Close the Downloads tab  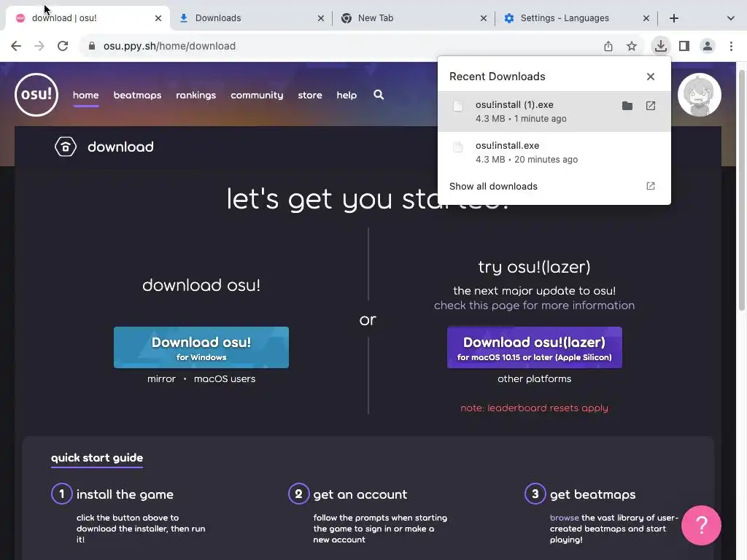321,18
